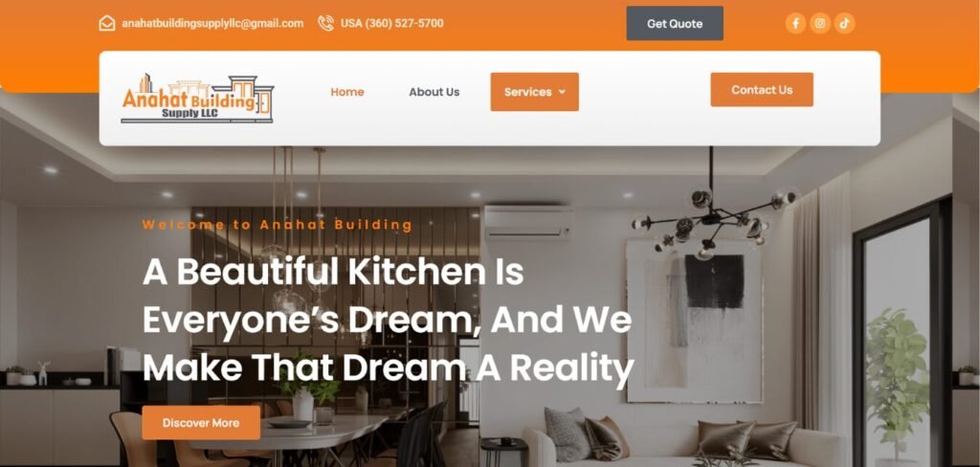Image resolution: width=980 pixels, height=467 pixels.
Task: Expand the Services chevron arrow
Action: click(561, 92)
